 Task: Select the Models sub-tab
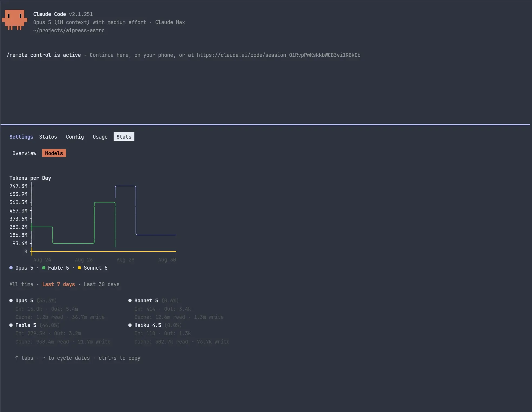pyautogui.click(x=54, y=153)
